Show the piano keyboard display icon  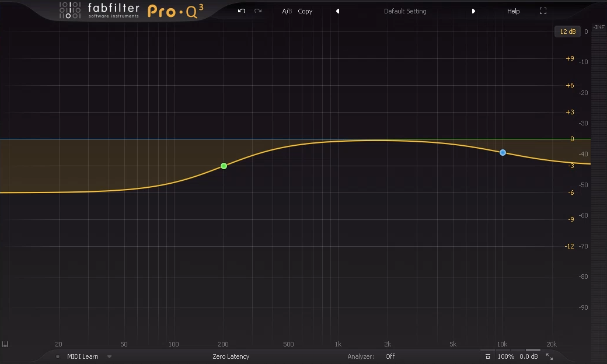[5, 344]
